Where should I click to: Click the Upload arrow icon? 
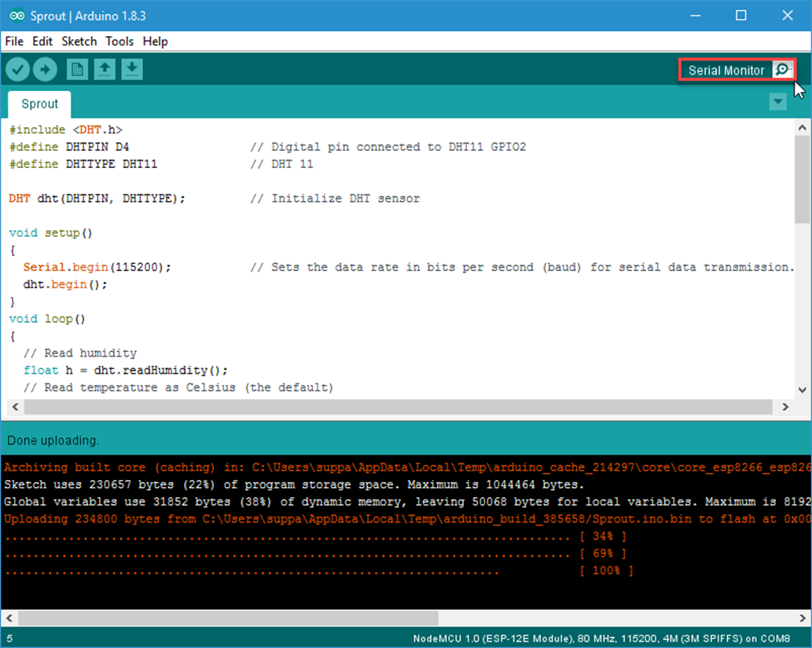coord(45,69)
